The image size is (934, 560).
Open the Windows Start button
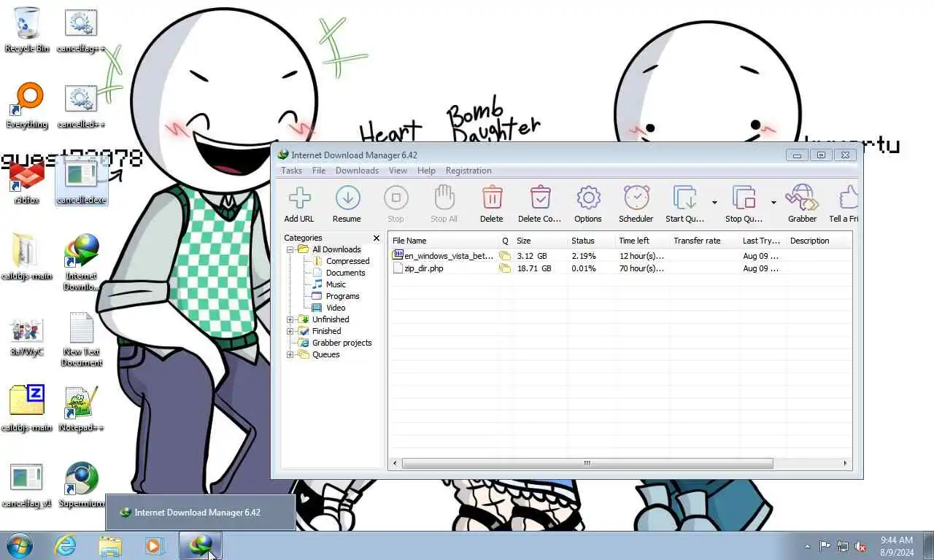tap(20, 545)
